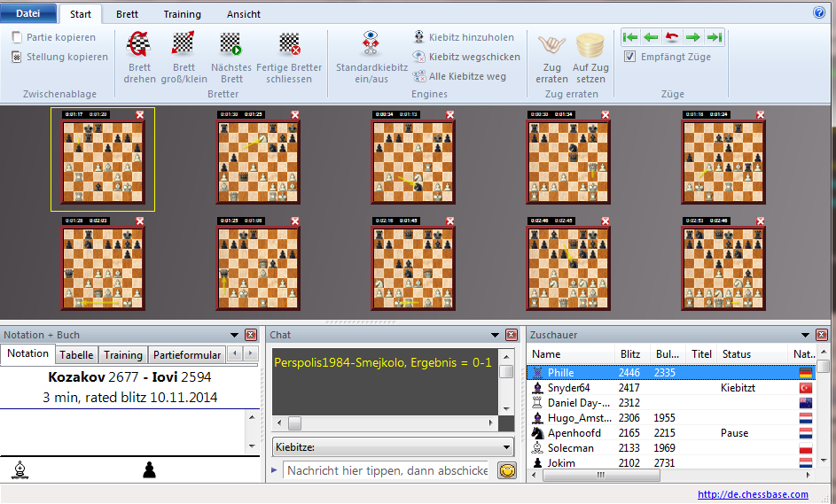Close the Zuschauer panel
The height and width of the screenshot is (504, 836).
(x=822, y=335)
